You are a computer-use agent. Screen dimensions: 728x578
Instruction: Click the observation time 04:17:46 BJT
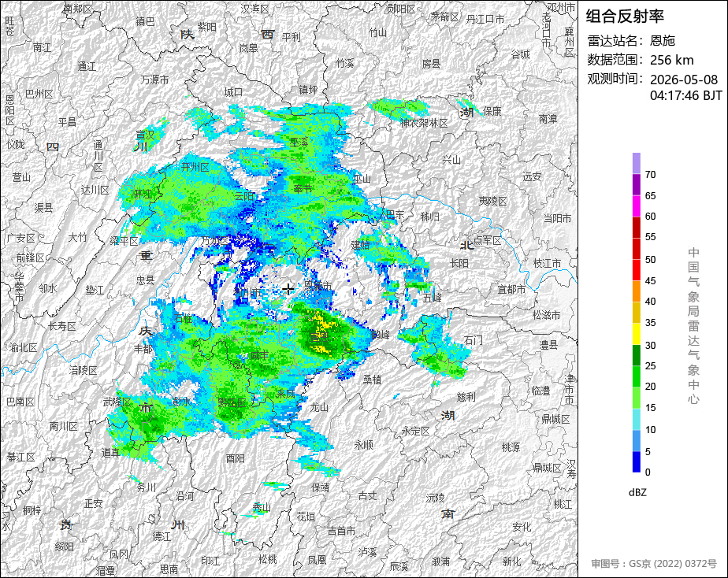685,95
